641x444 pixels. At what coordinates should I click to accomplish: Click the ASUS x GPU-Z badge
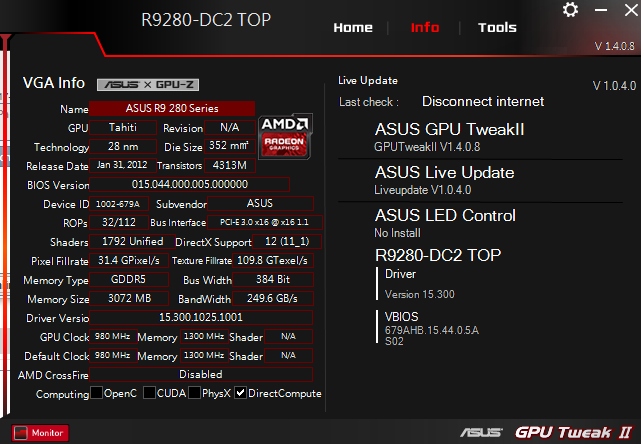coord(148,85)
